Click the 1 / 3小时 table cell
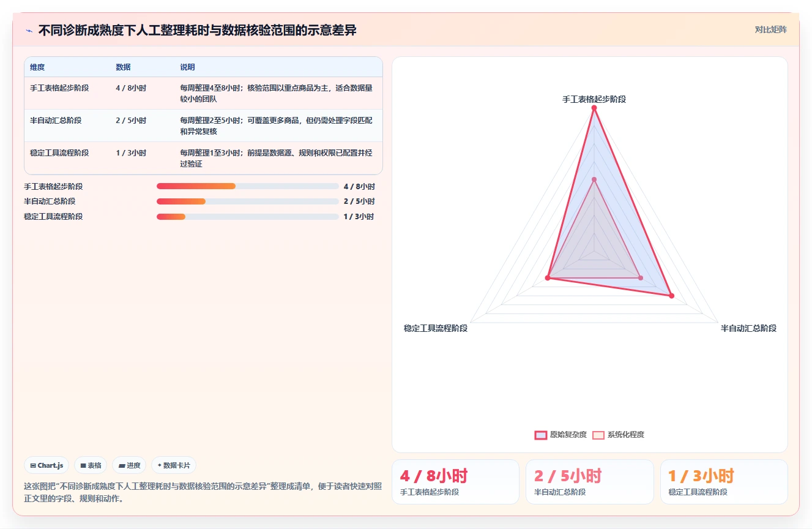 coord(131,153)
